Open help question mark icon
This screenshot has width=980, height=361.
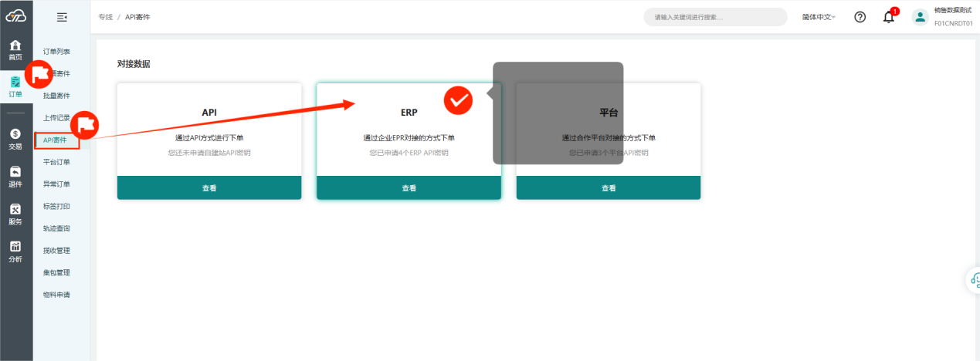click(860, 17)
